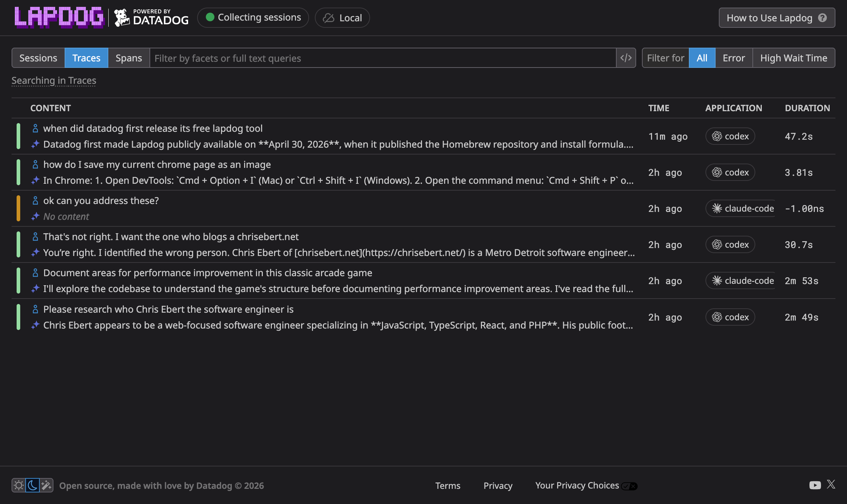Click sparkle icon beside 'No content'
This screenshot has width=847, height=504.
coord(35,217)
